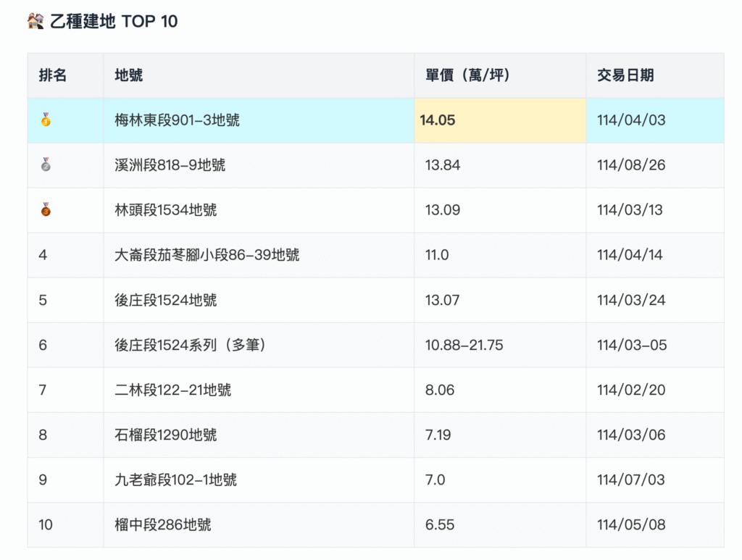The width and height of the screenshot is (742, 560).
Task: Select the 溪洲段818-9地號 entry
Action: tap(170, 165)
